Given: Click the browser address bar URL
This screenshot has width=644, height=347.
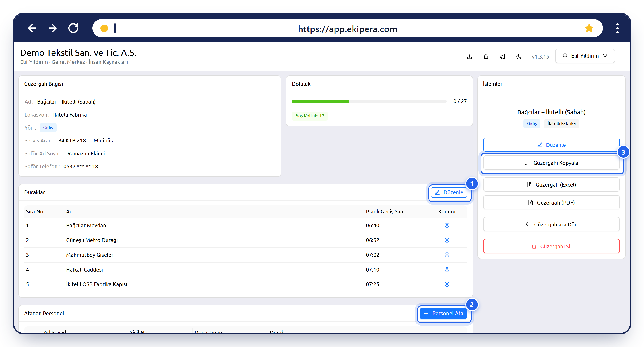Looking at the screenshot, I should click(x=347, y=29).
